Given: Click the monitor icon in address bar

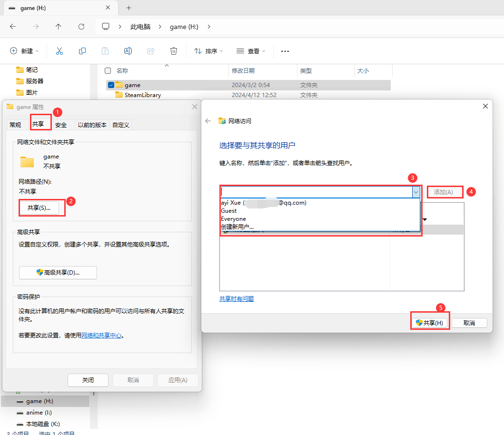Looking at the screenshot, I should [x=106, y=26].
